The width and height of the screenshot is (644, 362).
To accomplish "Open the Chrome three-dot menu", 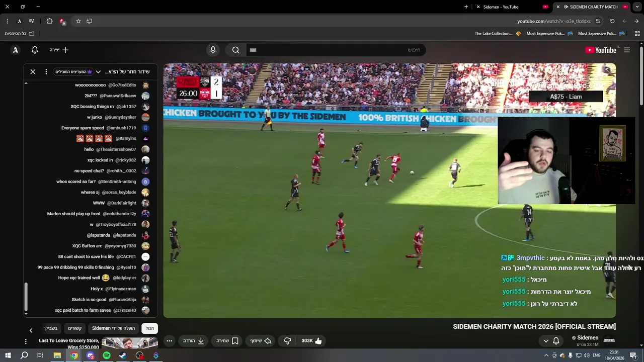I will [7, 21].
